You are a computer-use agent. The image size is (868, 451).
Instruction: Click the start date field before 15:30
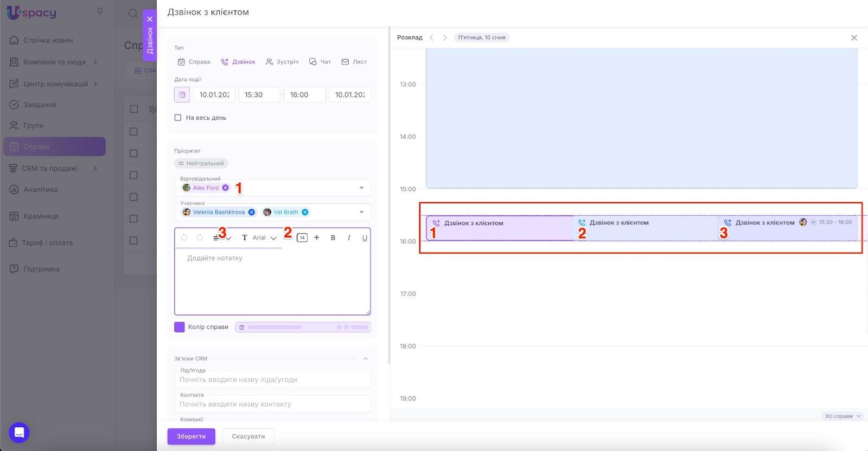click(x=214, y=94)
